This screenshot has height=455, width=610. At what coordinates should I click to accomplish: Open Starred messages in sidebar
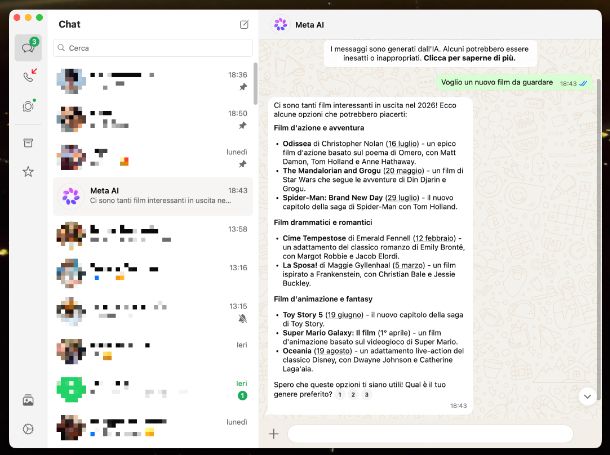(28, 172)
